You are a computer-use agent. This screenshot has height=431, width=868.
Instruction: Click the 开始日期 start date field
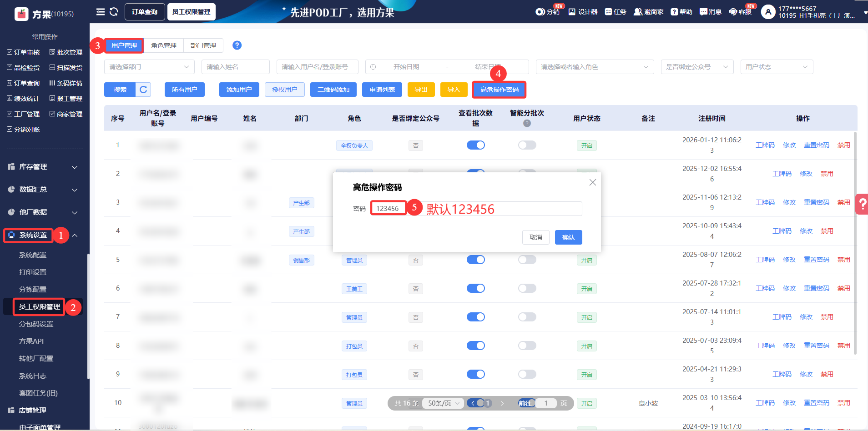(x=406, y=67)
